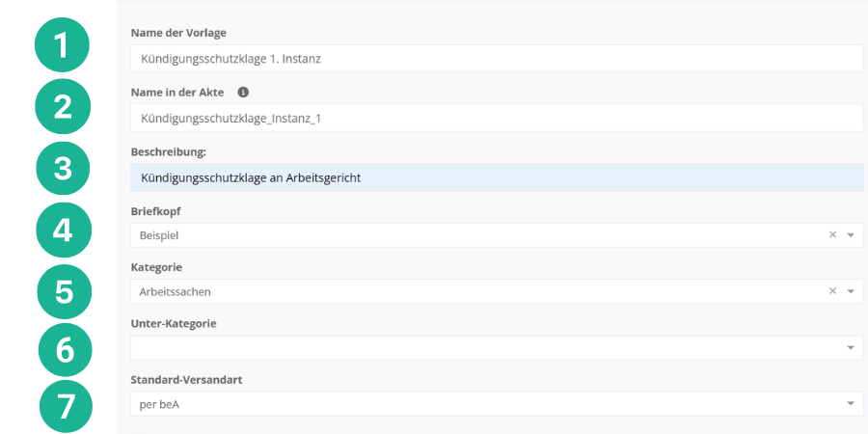Click the green step 2 circle
The width and height of the screenshot is (868, 434).
click(63, 106)
